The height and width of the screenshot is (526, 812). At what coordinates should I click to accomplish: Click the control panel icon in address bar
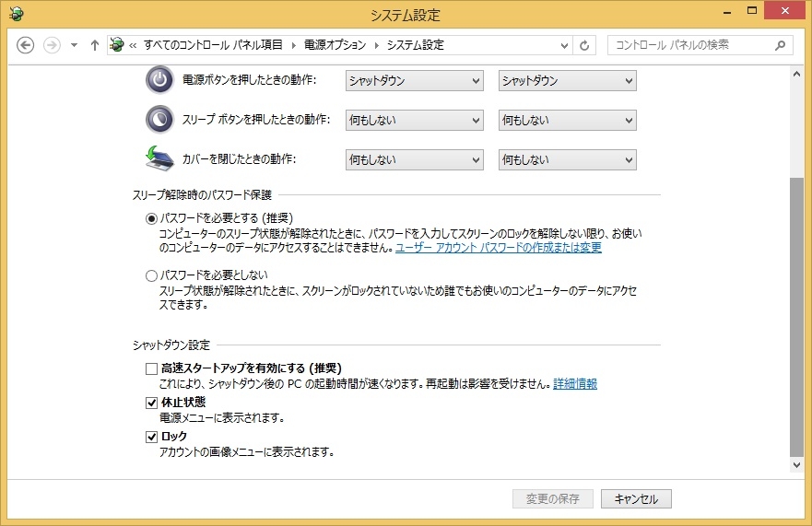click(x=117, y=45)
